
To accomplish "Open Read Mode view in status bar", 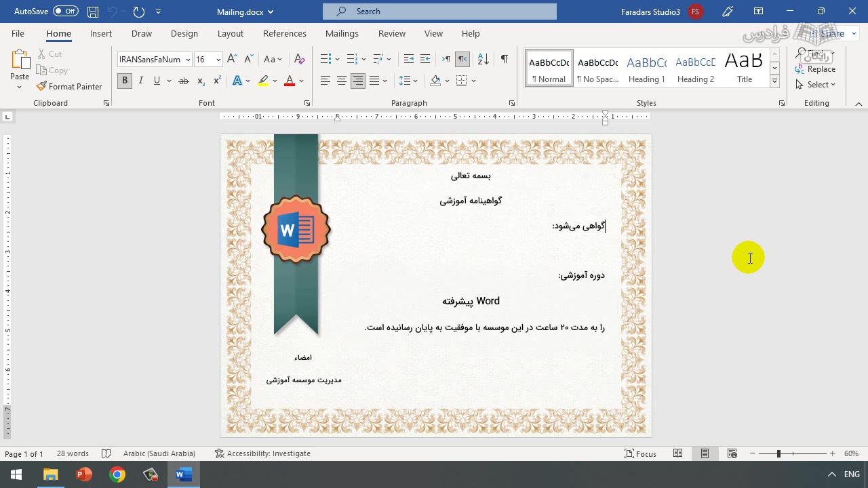I will 678,453.
